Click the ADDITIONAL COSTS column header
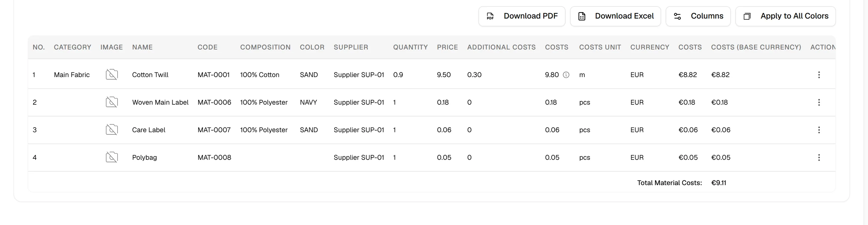 [501, 47]
